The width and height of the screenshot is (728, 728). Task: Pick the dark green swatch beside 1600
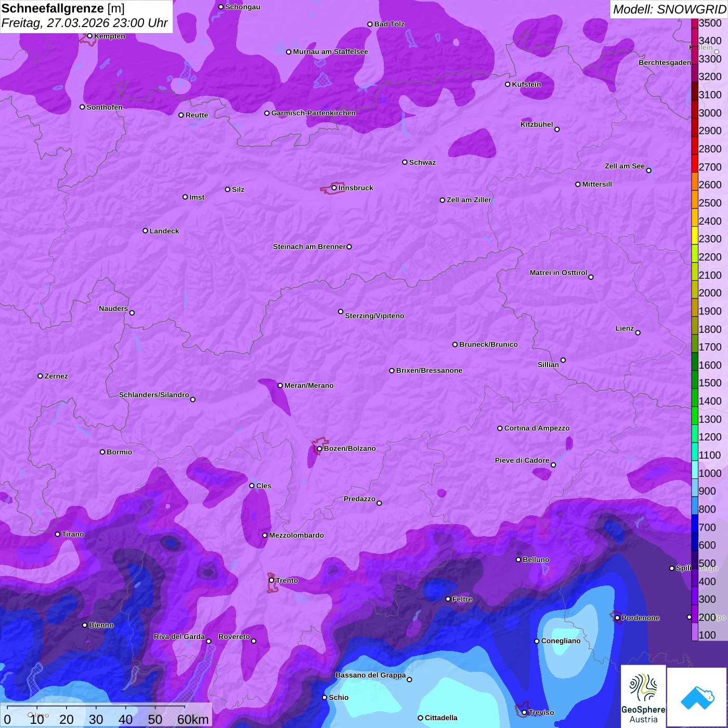coord(695,361)
